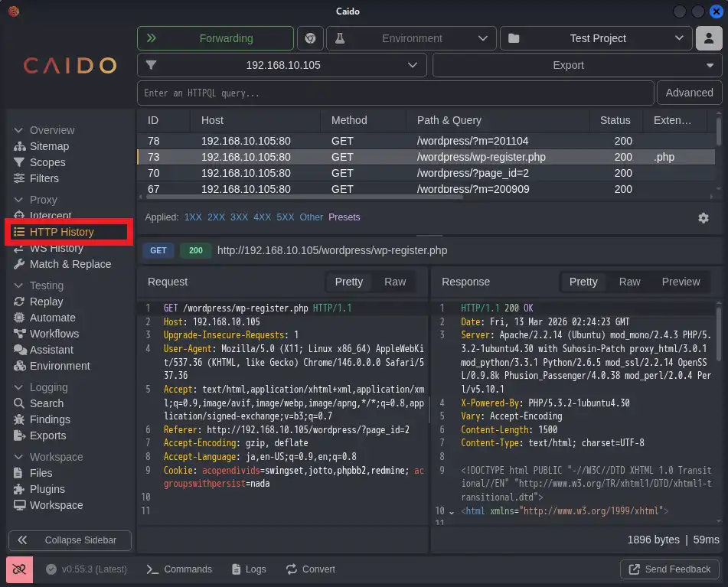Click the red disconnected link icon
Image resolution: width=728 pixels, height=587 pixels.
click(19, 569)
